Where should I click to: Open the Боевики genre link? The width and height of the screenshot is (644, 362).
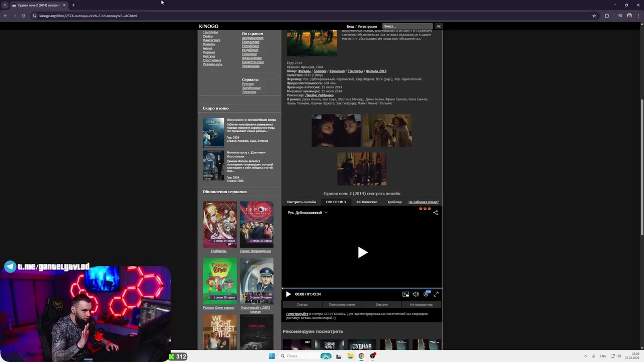tap(320, 71)
